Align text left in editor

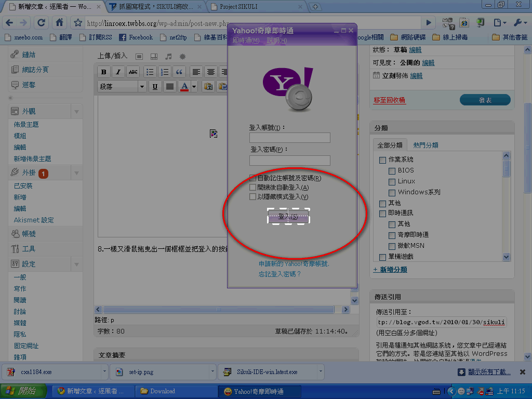click(196, 72)
